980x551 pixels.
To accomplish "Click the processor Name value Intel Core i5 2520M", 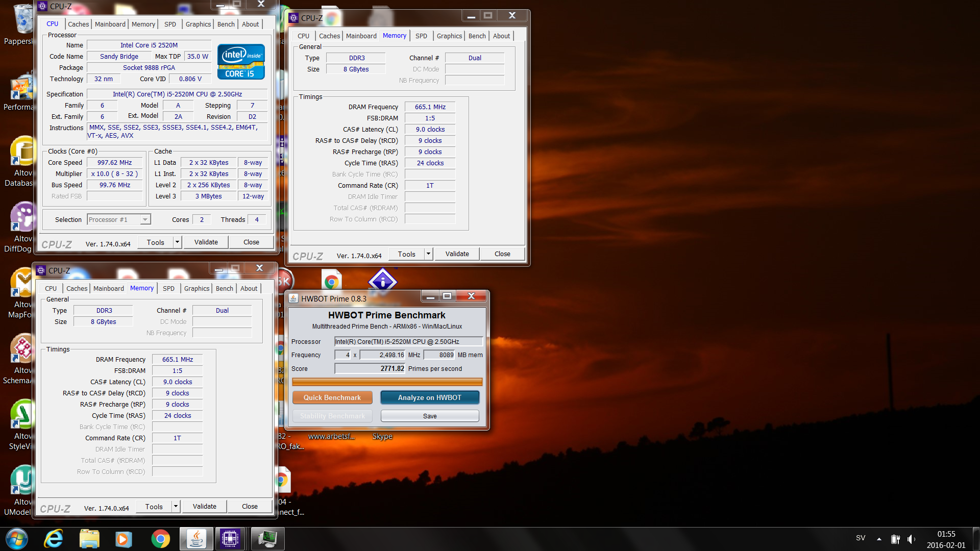I will 149,45.
